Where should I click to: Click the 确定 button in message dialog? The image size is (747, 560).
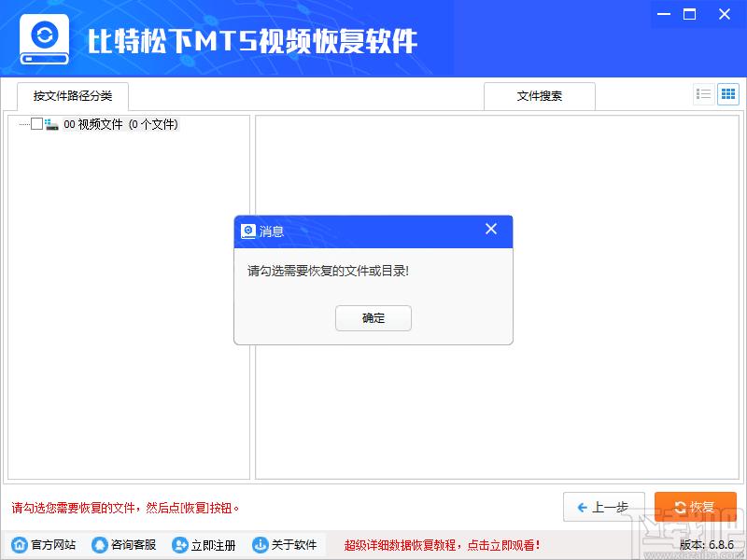tap(373, 318)
